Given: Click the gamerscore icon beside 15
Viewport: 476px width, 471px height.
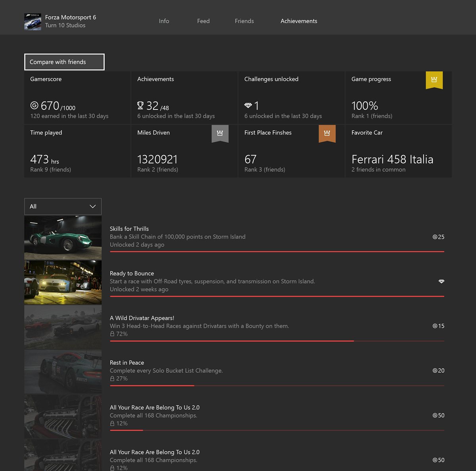Looking at the screenshot, I should coord(435,326).
